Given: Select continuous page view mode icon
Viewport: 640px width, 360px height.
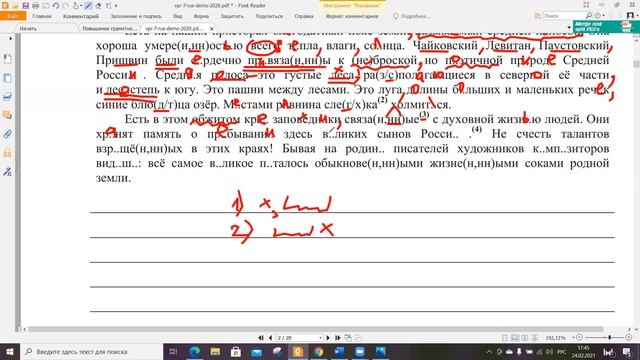Looking at the screenshot, I should click(515, 338).
